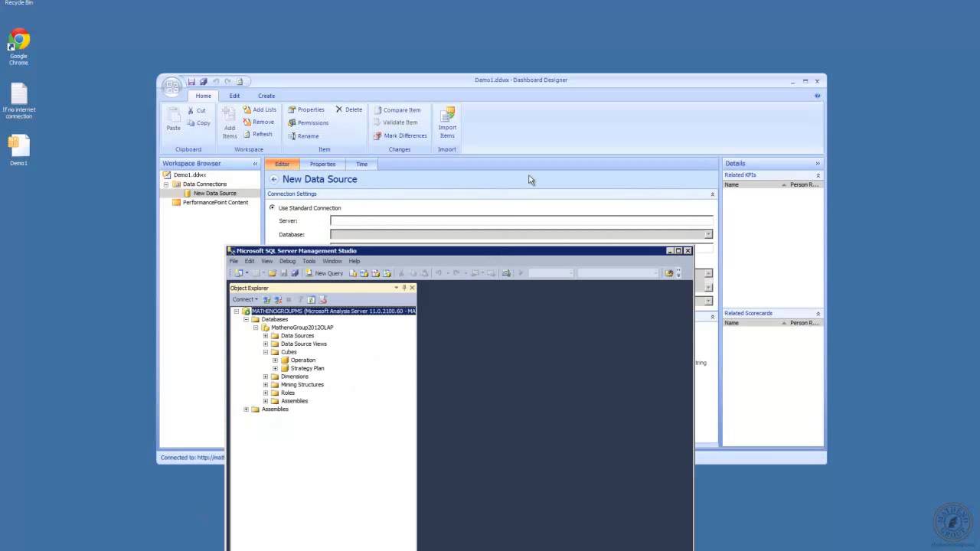
Task: Click Refresh in the Workspace ribbon group
Action: 257,134
